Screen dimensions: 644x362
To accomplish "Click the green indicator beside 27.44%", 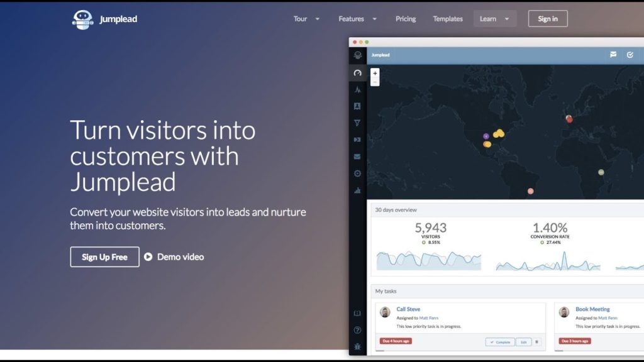I will point(542,243).
